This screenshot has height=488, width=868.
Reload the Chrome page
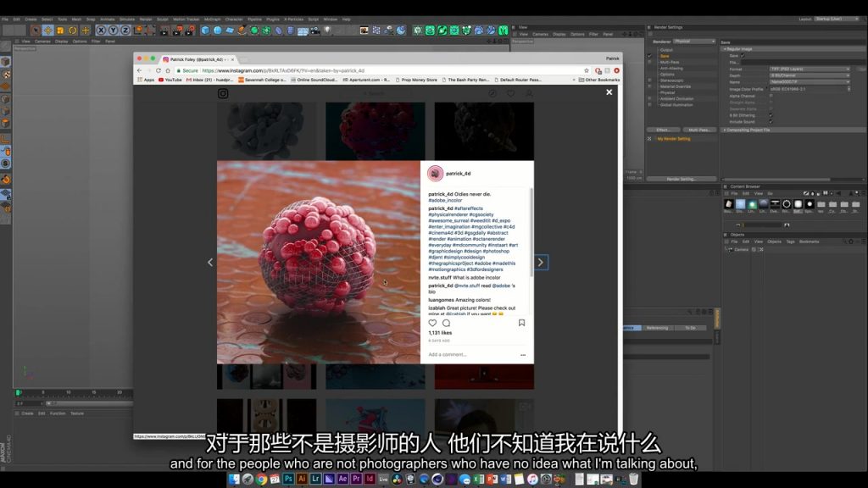pyautogui.click(x=159, y=71)
